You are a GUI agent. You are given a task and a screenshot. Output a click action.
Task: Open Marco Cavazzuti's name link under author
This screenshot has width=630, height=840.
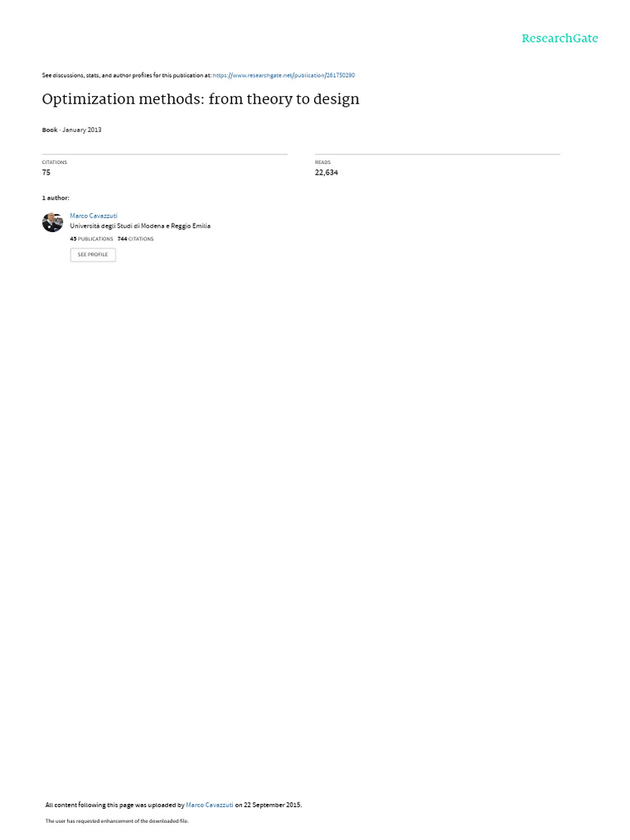pyautogui.click(x=94, y=216)
